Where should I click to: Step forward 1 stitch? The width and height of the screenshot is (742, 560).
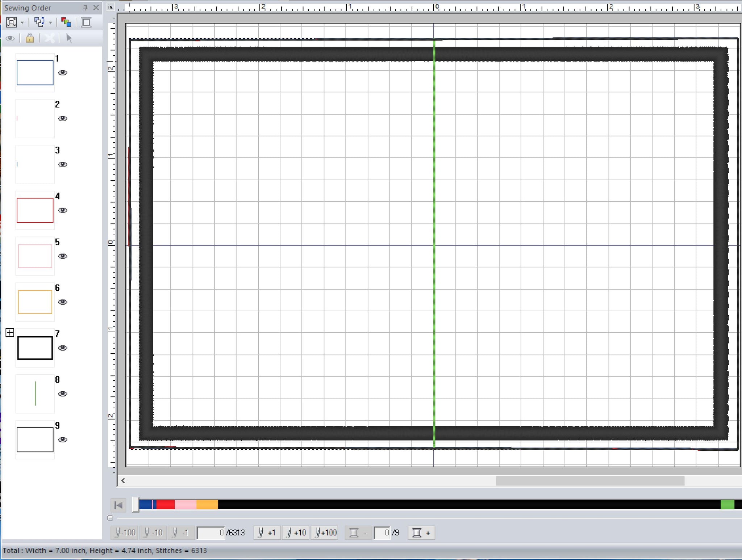point(267,532)
